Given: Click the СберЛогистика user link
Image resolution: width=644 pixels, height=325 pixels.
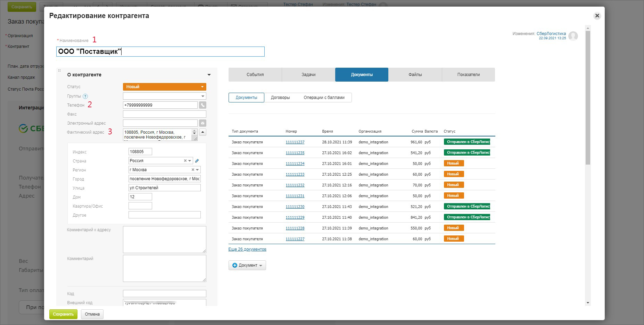Looking at the screenshot, I should pyautogui.click(x=551, y=34).
